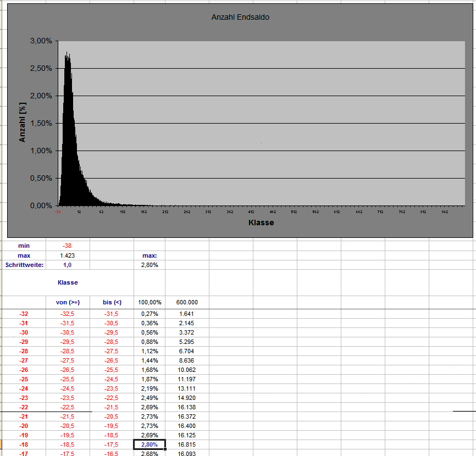Select percentage cell 1,87%
The image size is (476, 456).
pyautogui.click(x=150, y=379)
